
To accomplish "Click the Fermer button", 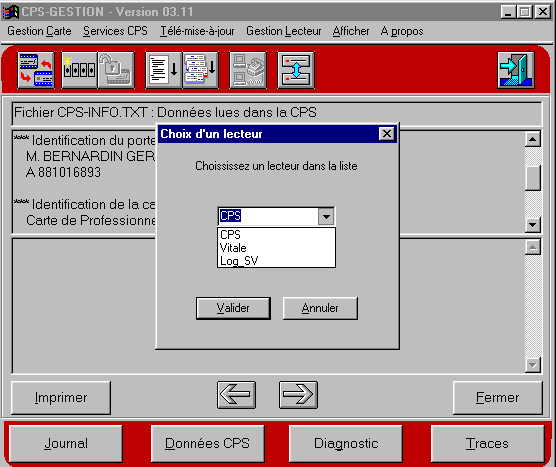I will point(497,397).
